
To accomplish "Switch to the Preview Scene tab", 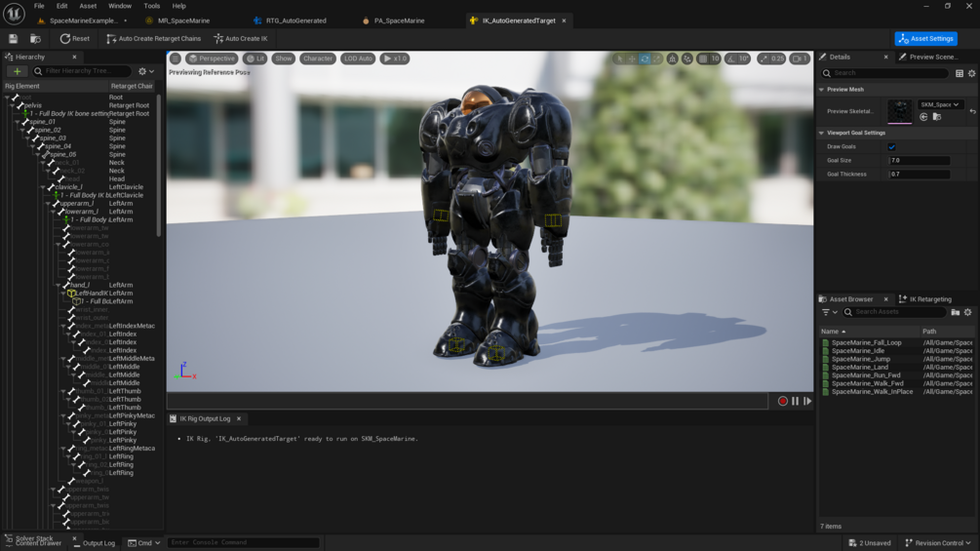I will tap(928, 57).
